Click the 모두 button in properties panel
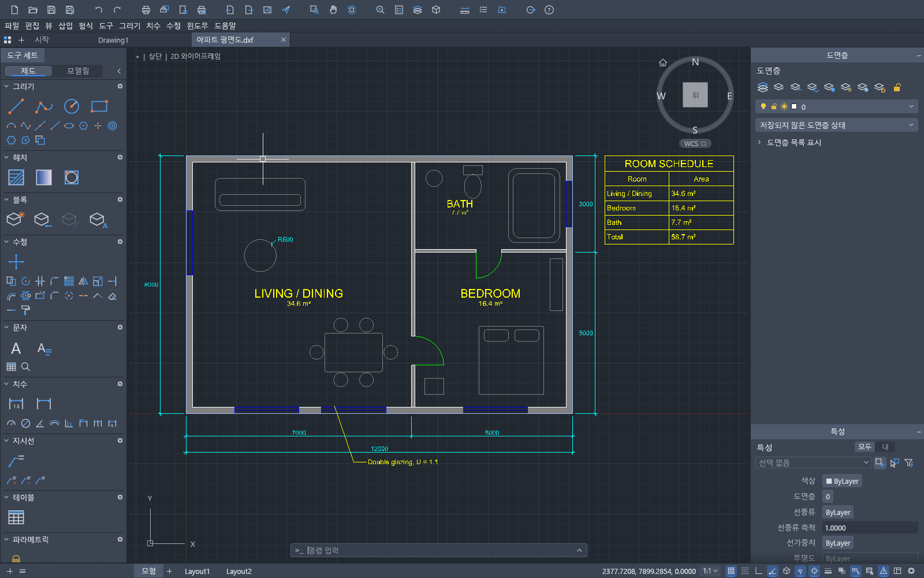Viewport: 924px width, 578px height. click(865, 447)
